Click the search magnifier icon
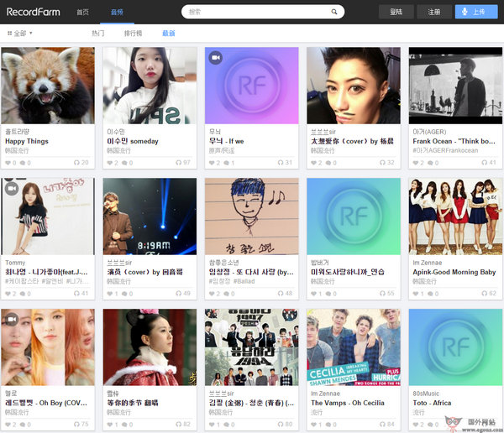 tap(333, 12)
